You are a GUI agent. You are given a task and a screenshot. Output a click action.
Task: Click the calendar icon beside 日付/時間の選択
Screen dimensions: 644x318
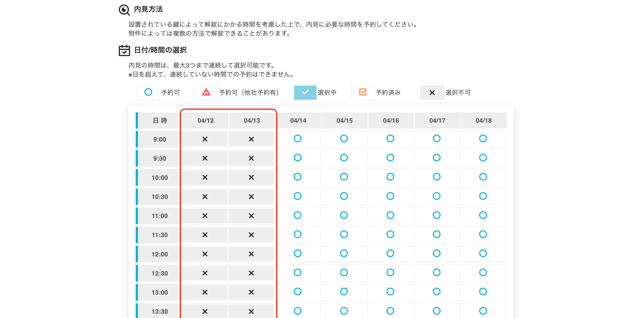point(124,50)
